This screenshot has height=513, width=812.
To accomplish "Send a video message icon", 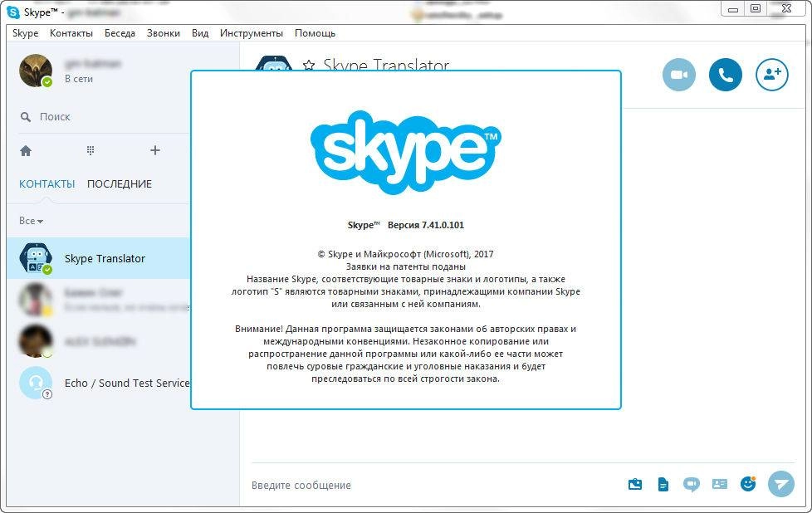I will click(691, 485).
